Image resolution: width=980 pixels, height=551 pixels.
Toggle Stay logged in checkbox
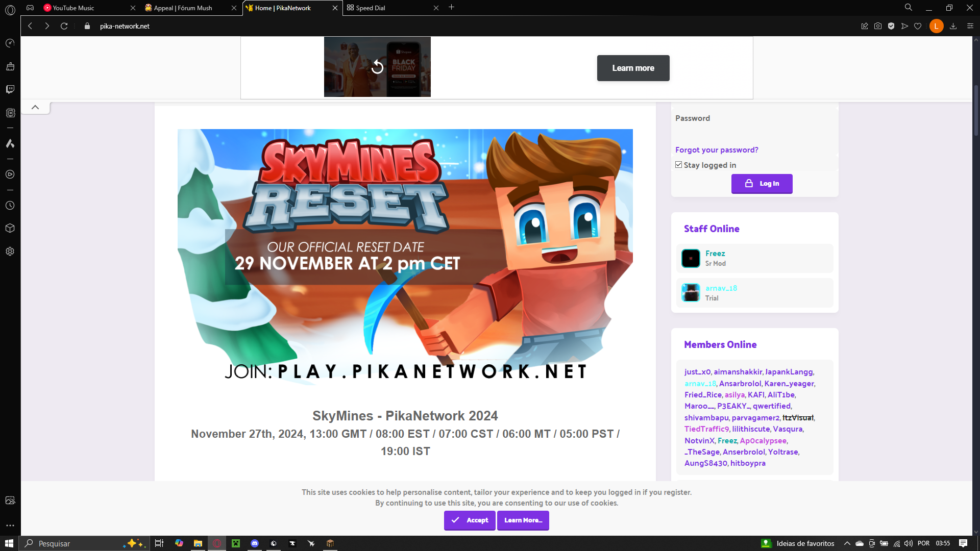coord(678,165)
